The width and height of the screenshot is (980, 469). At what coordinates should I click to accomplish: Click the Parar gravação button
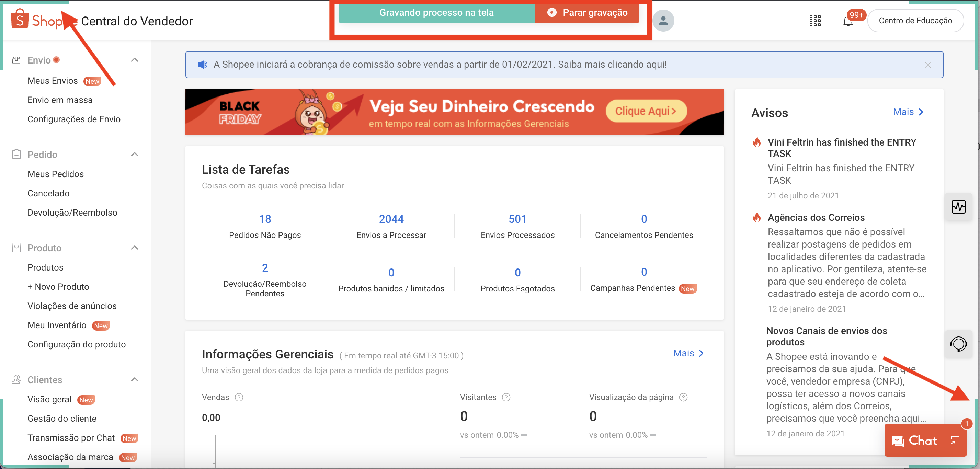point(588,13)
